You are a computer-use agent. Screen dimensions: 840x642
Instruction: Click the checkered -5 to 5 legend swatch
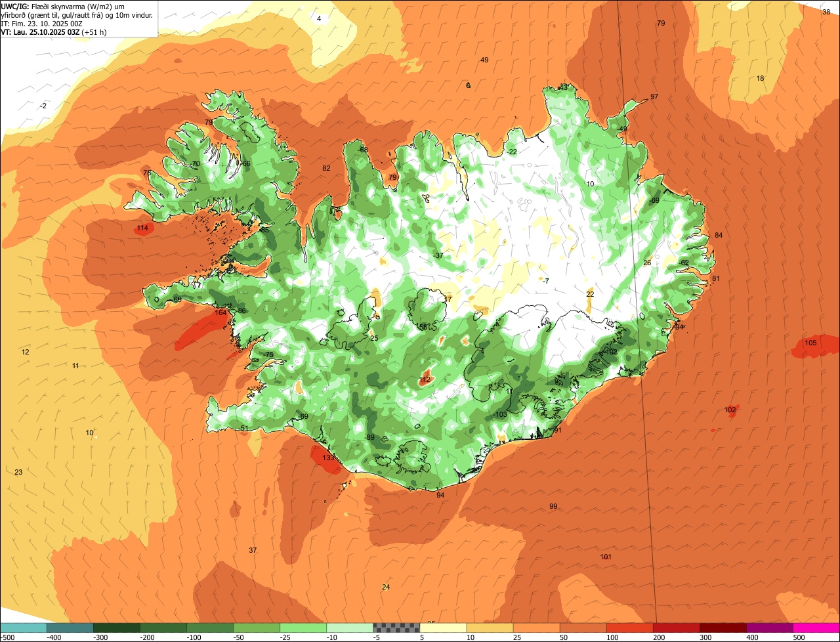(x=396, y=628)
